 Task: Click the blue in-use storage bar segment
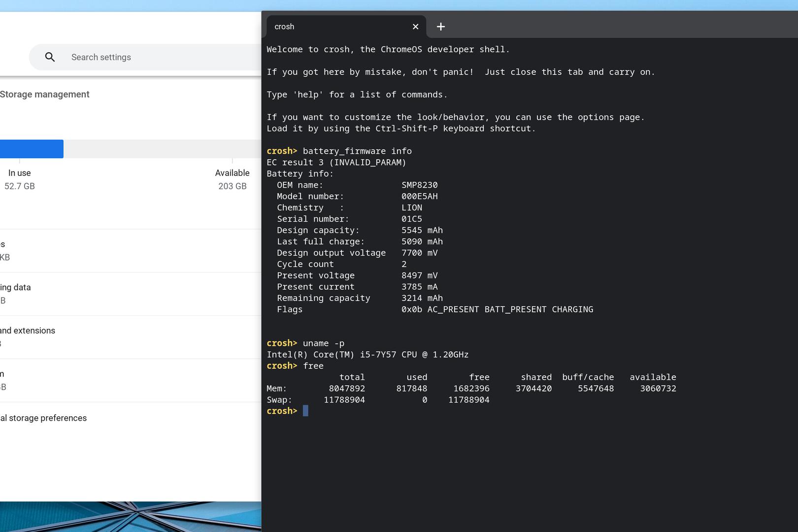tap(32, 149)
